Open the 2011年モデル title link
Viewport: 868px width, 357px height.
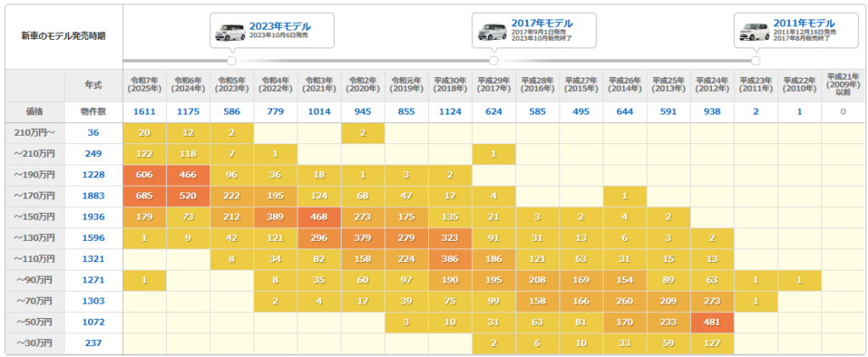coord(804,23)
